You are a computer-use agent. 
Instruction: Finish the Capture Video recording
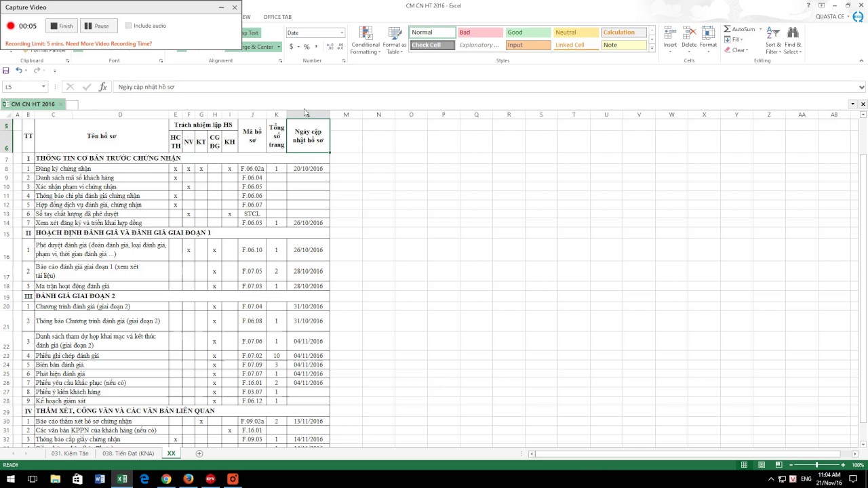point(62,26)
